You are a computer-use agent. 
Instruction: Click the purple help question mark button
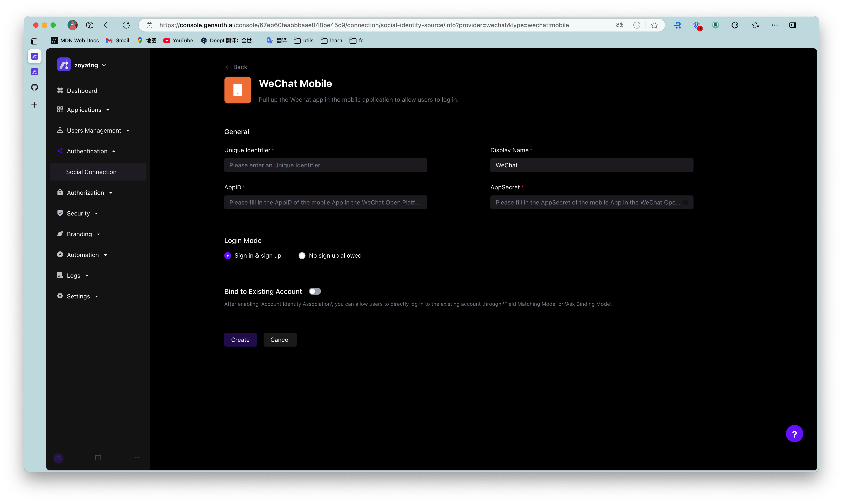tap(794, 434)
